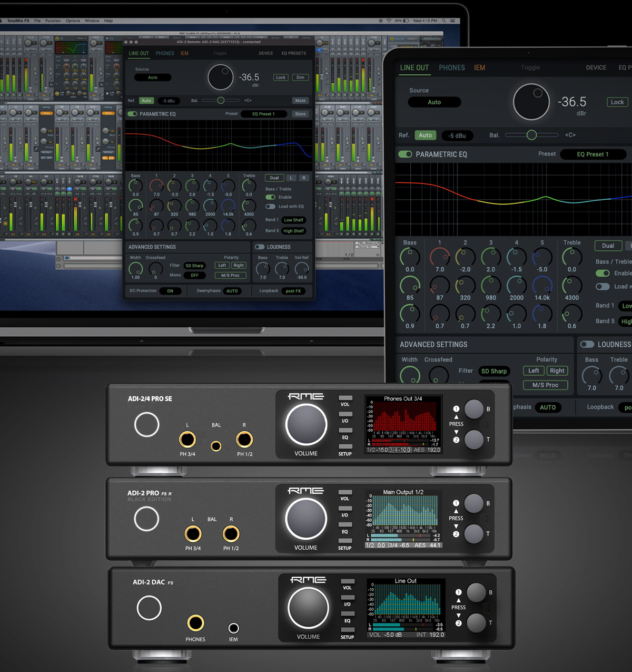
Task: Click the Wi-Fi icon in the menu bar
Action: tap(389, 21)
